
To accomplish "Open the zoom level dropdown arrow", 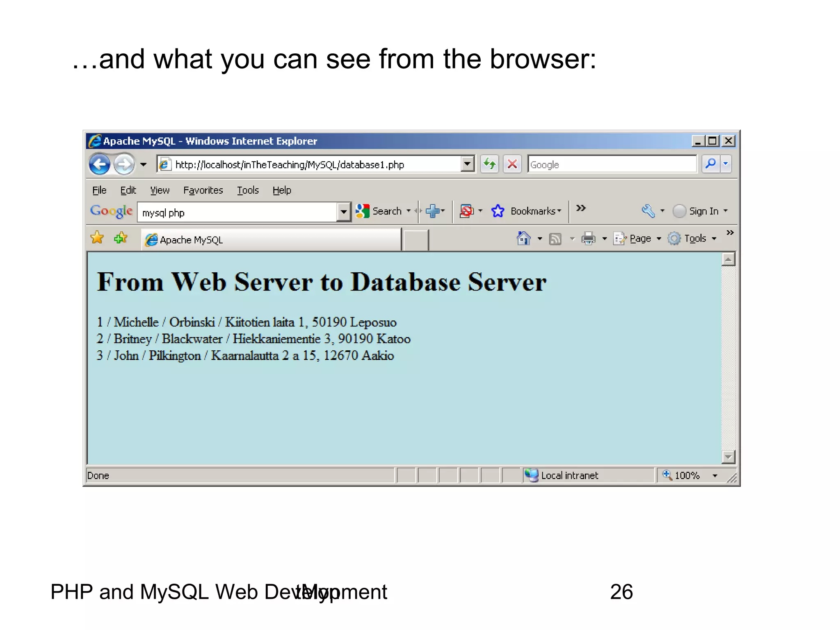I will click(715, 476).
